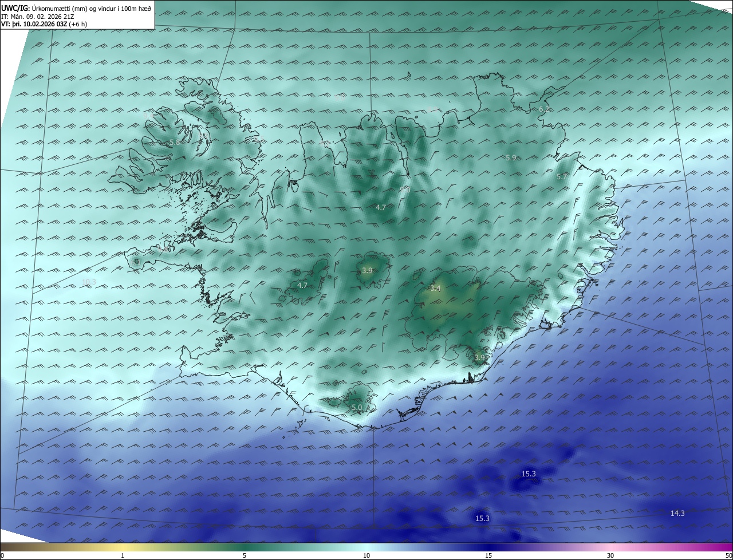This screenshot has height=560, width=733.
Task: Click the color scale tick label 50
Action: pos(728,555)
